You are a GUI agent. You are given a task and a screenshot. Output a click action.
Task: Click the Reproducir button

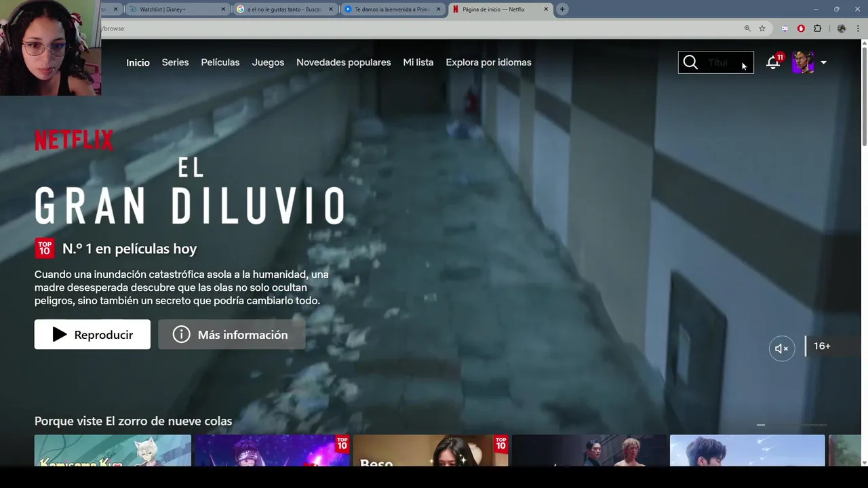[x=92, y=335]
